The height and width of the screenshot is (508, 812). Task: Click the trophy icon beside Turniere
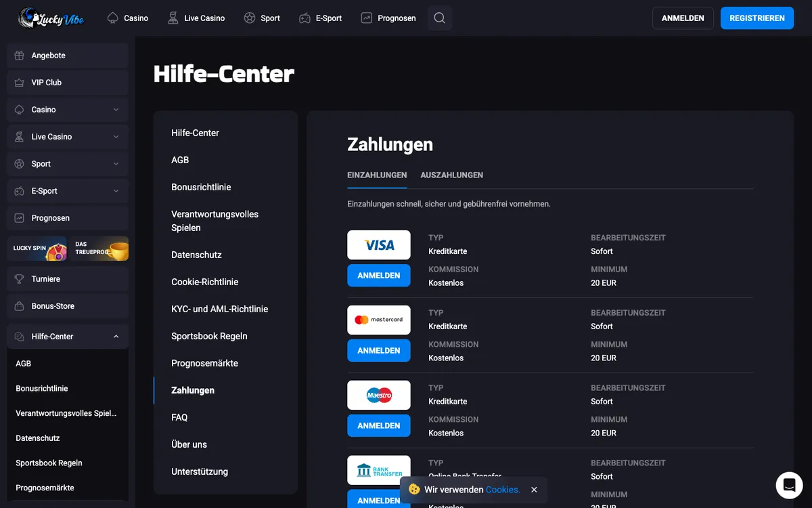pos(19,279)
